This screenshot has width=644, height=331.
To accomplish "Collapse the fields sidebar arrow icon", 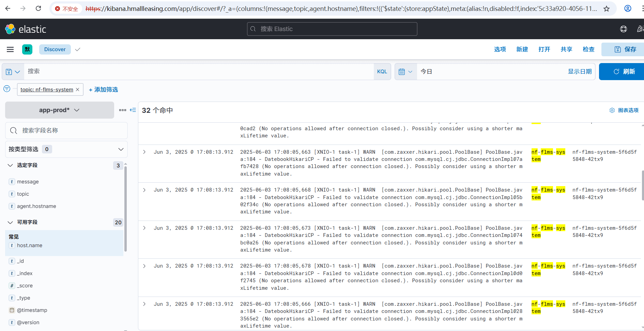I will [x=133, y=110].
